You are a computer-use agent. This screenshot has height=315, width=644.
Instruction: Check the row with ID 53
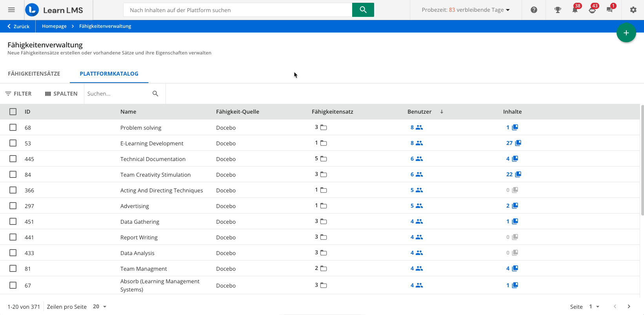click(x=13, y=143)
